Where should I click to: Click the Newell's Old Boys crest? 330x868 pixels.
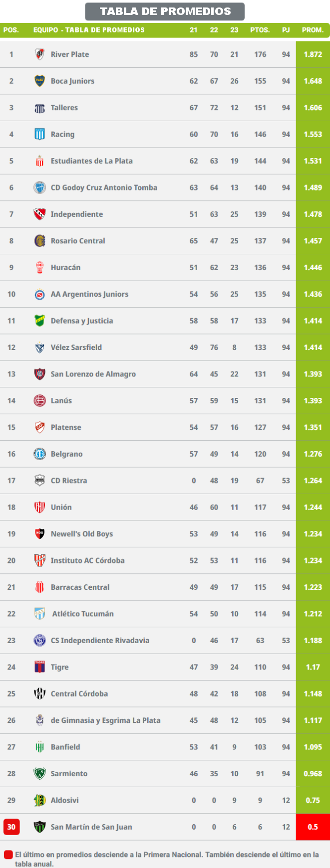tap(39, 534)
